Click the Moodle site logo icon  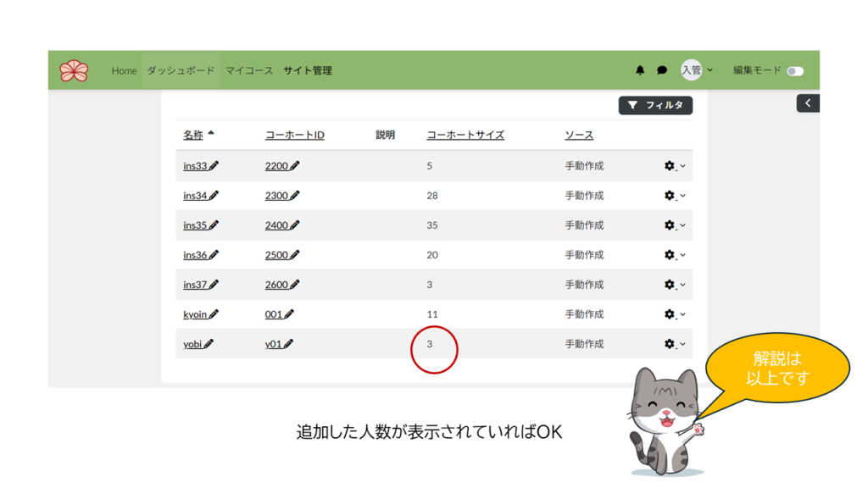coord(74,70)
